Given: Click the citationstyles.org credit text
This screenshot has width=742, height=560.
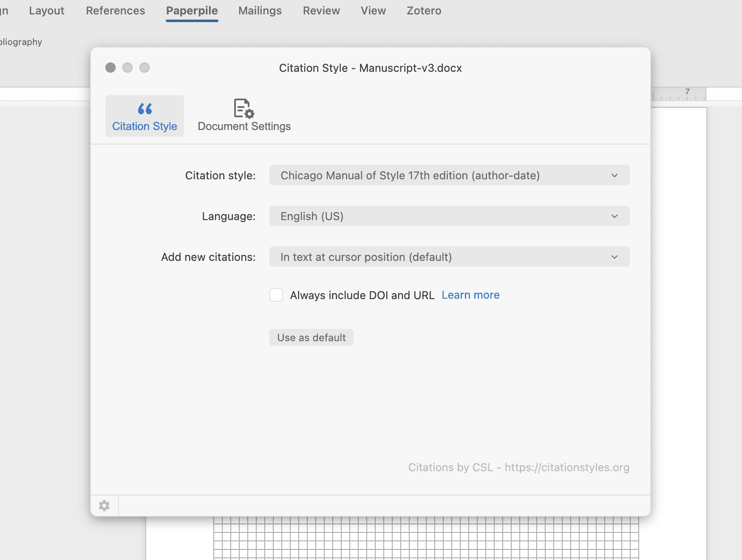Looking at the screenshot, I should [518, 467].
